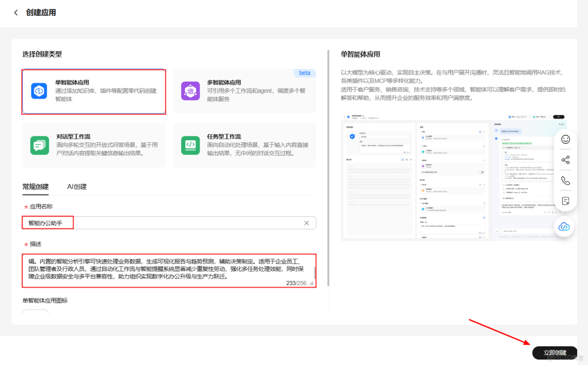
Task: Switch to the AI创建 tab
Action: pyautogui.click(x=77, y=187)
